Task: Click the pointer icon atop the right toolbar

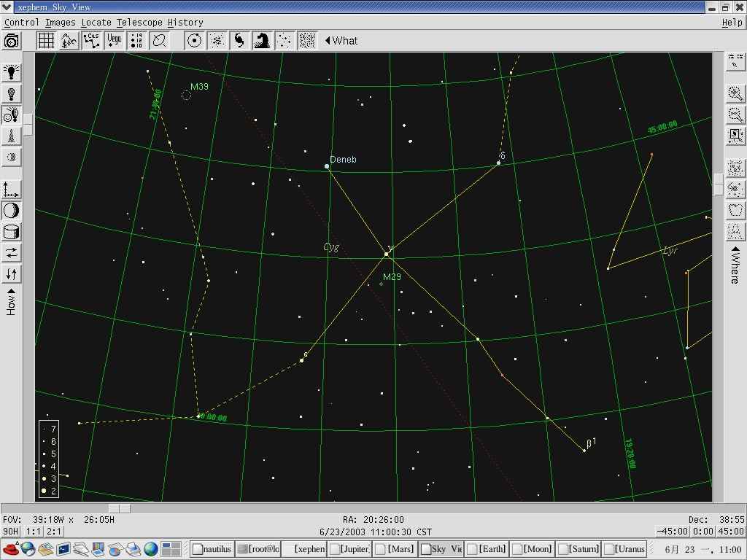Action: click(735, 62)
